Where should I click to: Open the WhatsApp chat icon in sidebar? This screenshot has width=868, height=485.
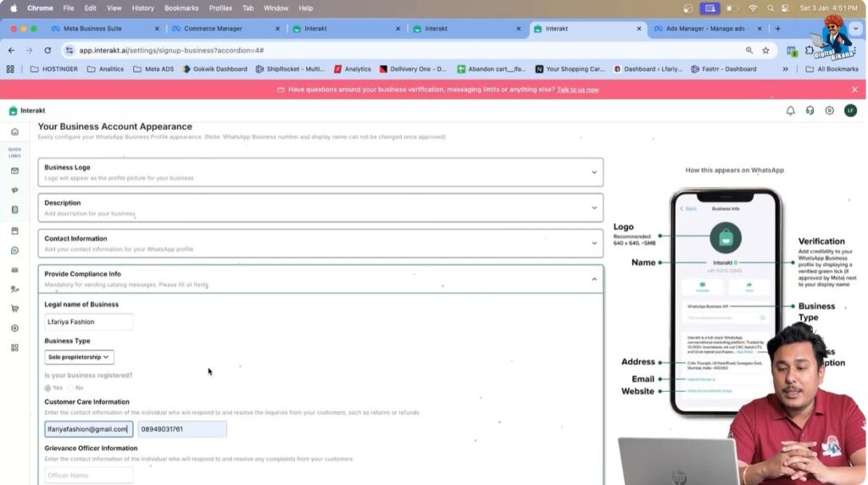coord(15,250)
